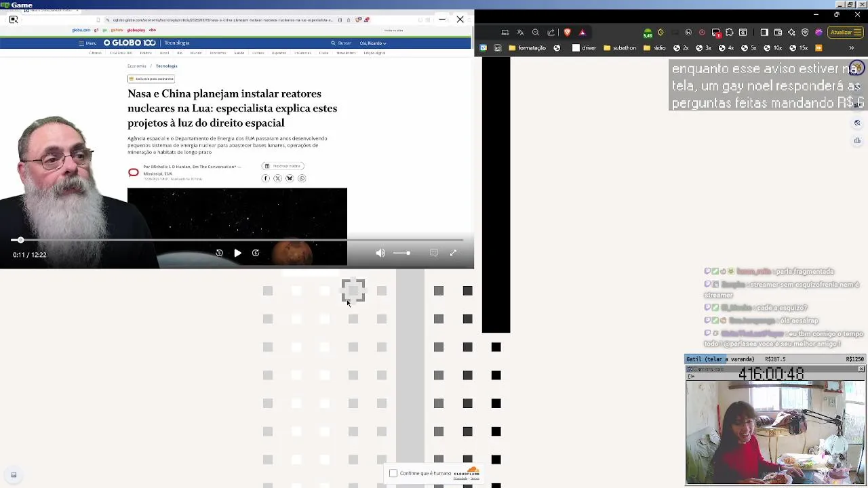The image size is (868, 488).
Task: Share the article on WhatsApp
Action: click(302, 178)
